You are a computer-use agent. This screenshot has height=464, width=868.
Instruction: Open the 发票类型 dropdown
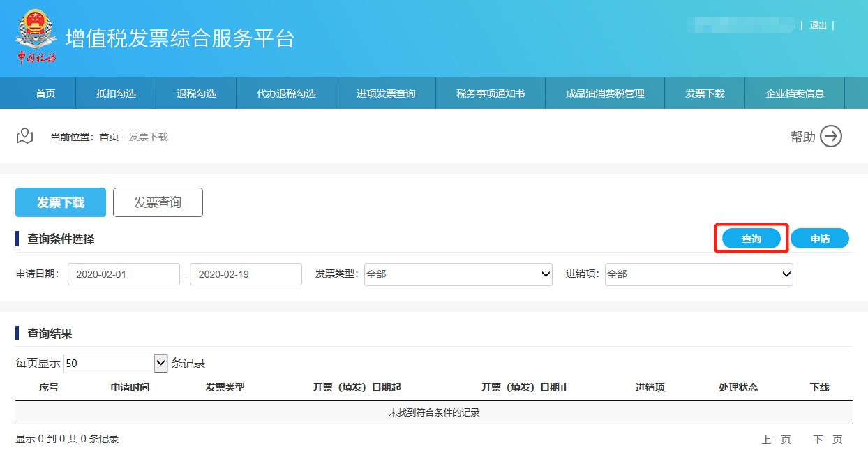coord(458,274)
